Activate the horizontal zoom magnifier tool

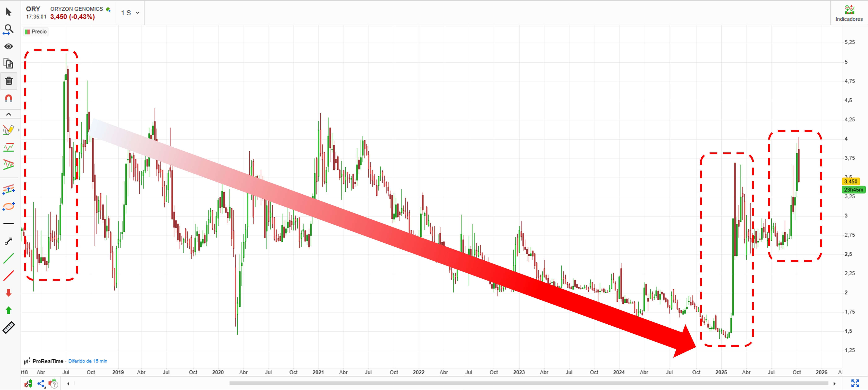8,30
